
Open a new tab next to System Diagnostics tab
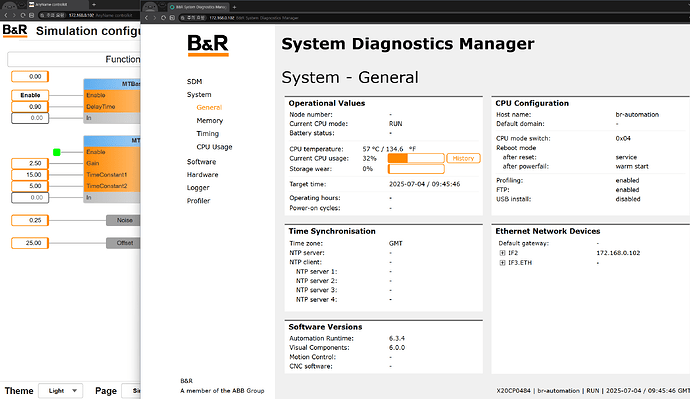point(235,7)
